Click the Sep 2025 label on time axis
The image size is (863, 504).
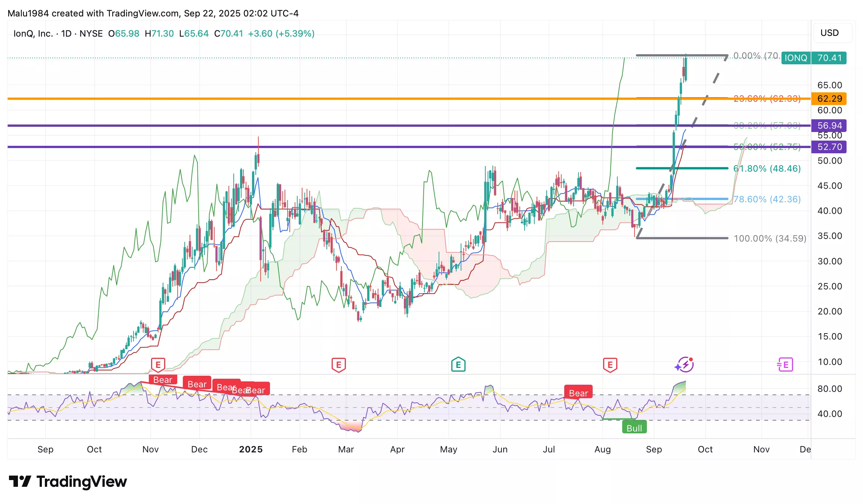pos(654,449)
